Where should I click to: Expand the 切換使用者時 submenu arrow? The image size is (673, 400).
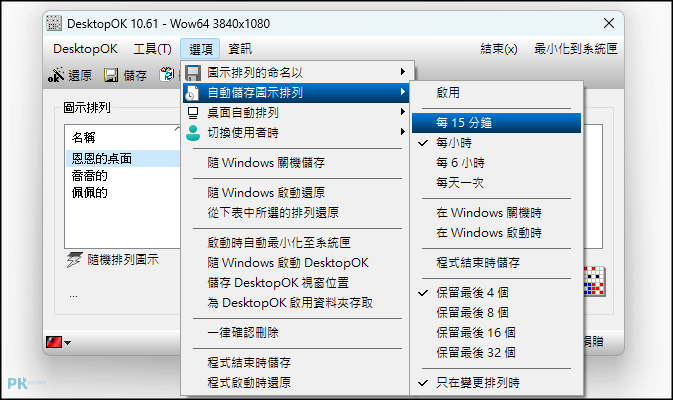click(x=403, y=132)
